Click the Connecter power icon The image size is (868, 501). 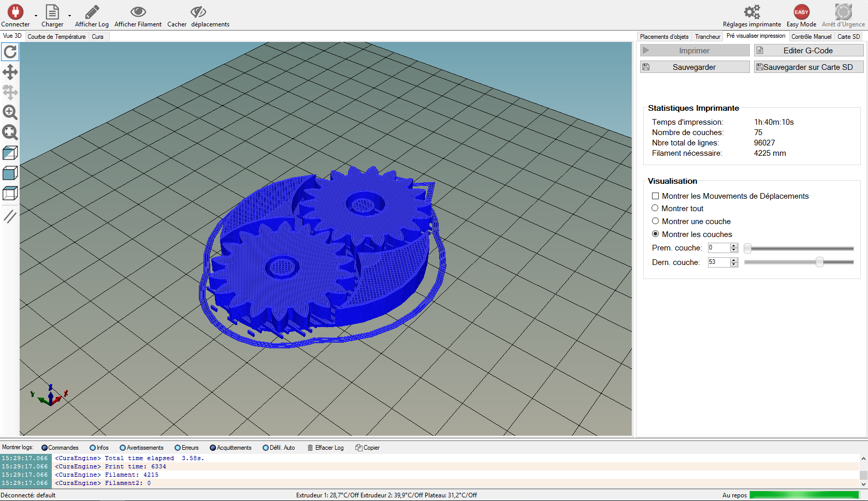(15, 11)
